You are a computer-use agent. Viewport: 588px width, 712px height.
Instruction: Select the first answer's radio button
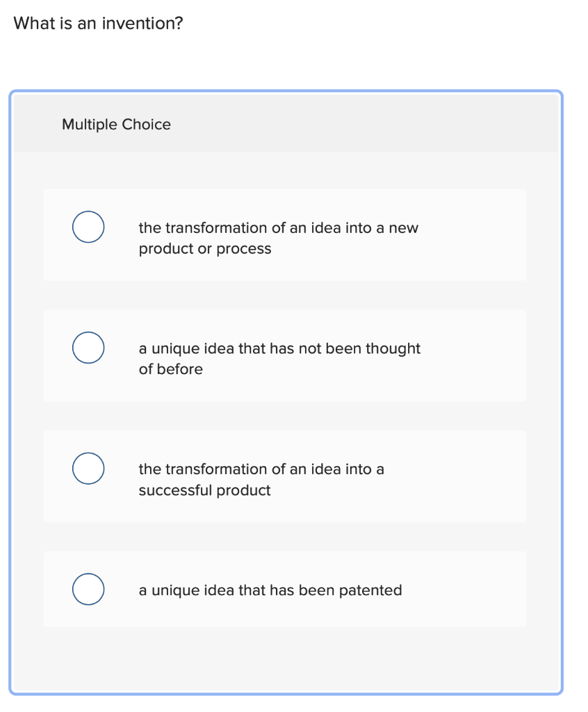pyautogui.click(x=88, y=227)
